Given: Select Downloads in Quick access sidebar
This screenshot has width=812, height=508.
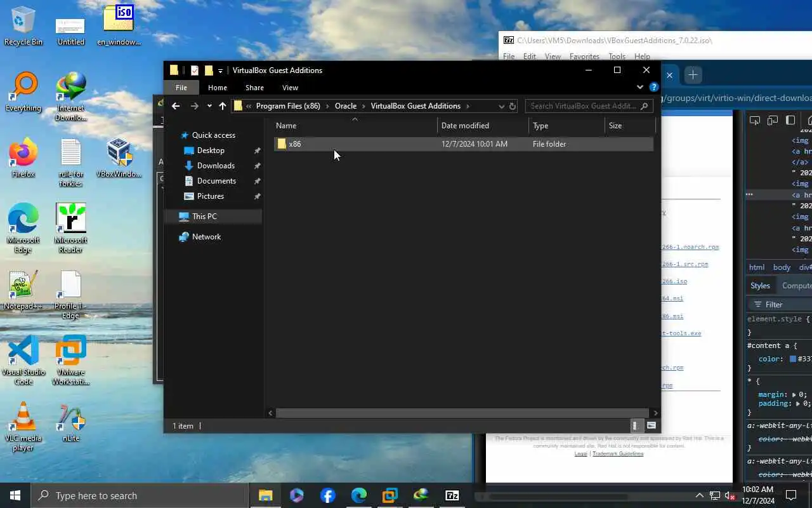Looking at the screenshot, I should pyautogui.click(x=216, y=166).
